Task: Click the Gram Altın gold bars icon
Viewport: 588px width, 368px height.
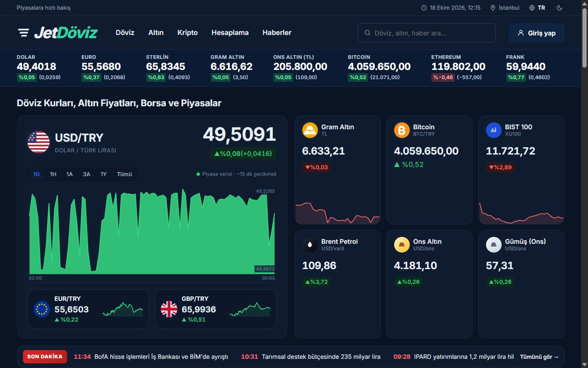Action: click(310, 130)
